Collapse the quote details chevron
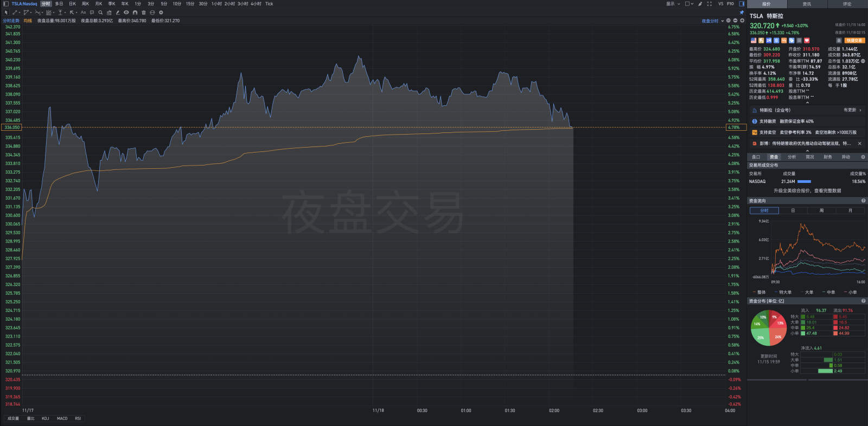The width and height of the screenshot is (868, 426). (807, 103)
